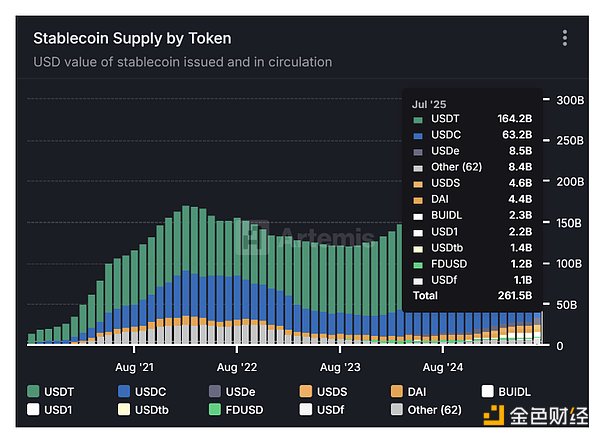Toggle FDUSD series in legend
This screenshot has width=600, height=437.
(236, 409)
